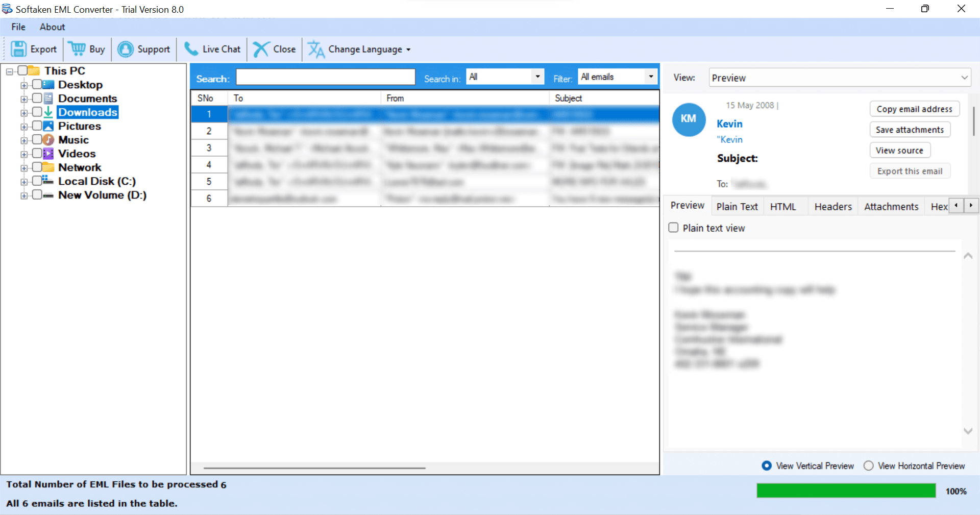This screenshot has height=515, width=980.
Task: Select the Downloads arrow icon
Action: (x=48, y=112)
